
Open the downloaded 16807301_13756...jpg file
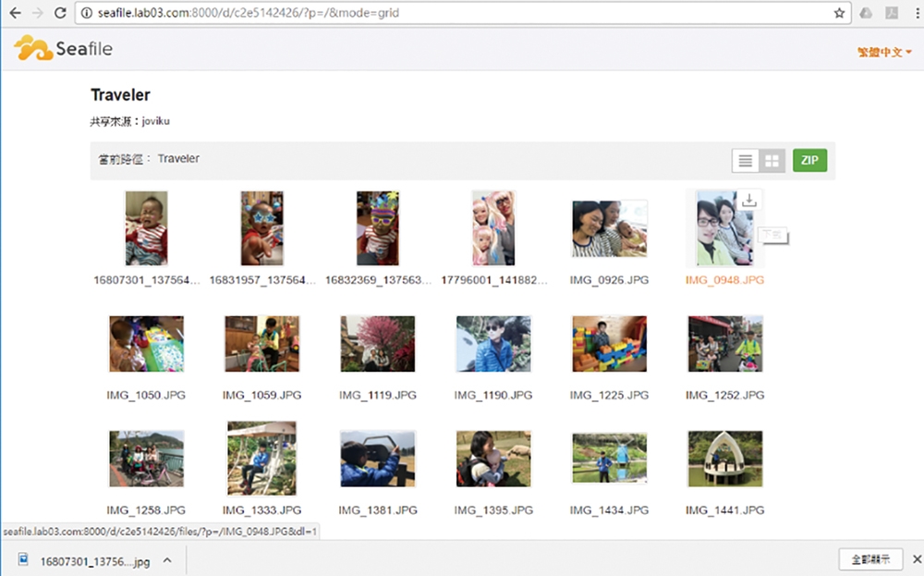(95, 561)
